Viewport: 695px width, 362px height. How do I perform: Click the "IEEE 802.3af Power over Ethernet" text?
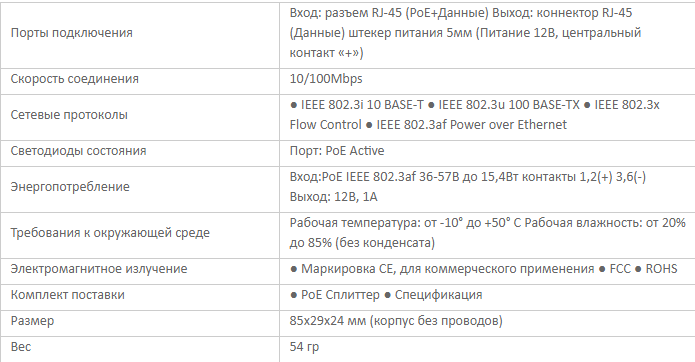pos(472,125)
